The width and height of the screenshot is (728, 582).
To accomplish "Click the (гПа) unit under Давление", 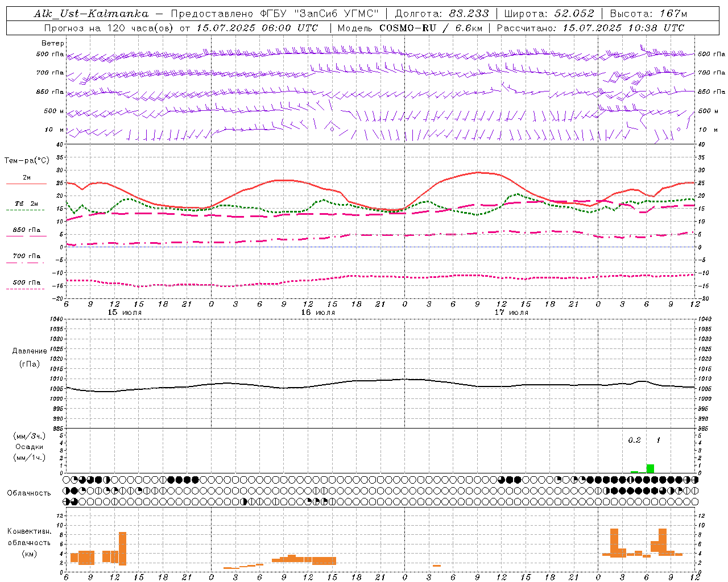I will [x=30, y=364].
